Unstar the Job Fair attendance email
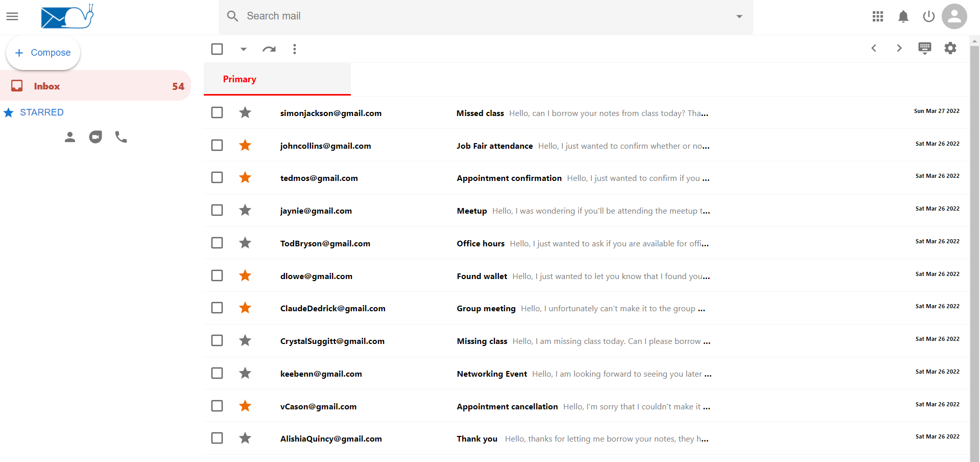 245,145
